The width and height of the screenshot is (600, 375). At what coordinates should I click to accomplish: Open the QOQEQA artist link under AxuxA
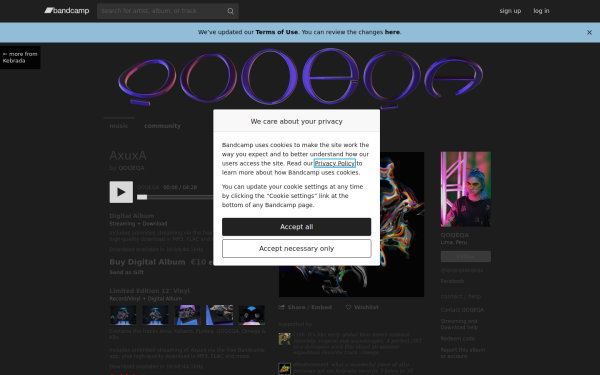click(131, 168)
